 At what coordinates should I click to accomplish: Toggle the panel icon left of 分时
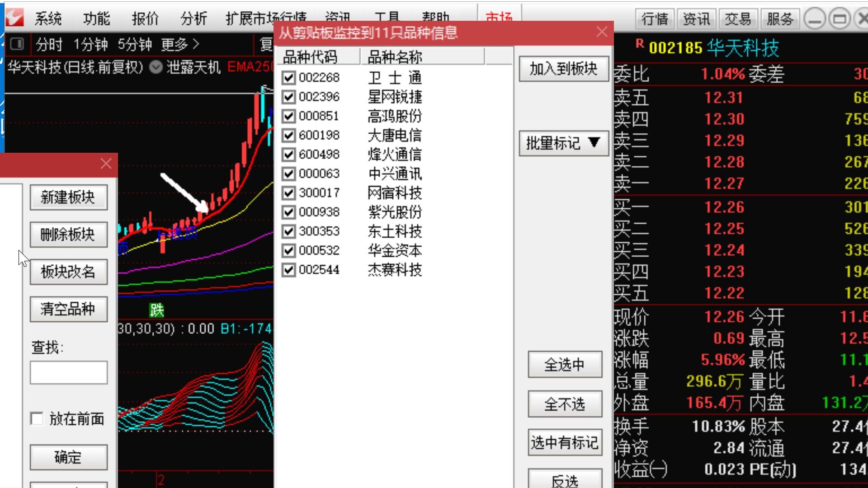click(x=17, y=44)
